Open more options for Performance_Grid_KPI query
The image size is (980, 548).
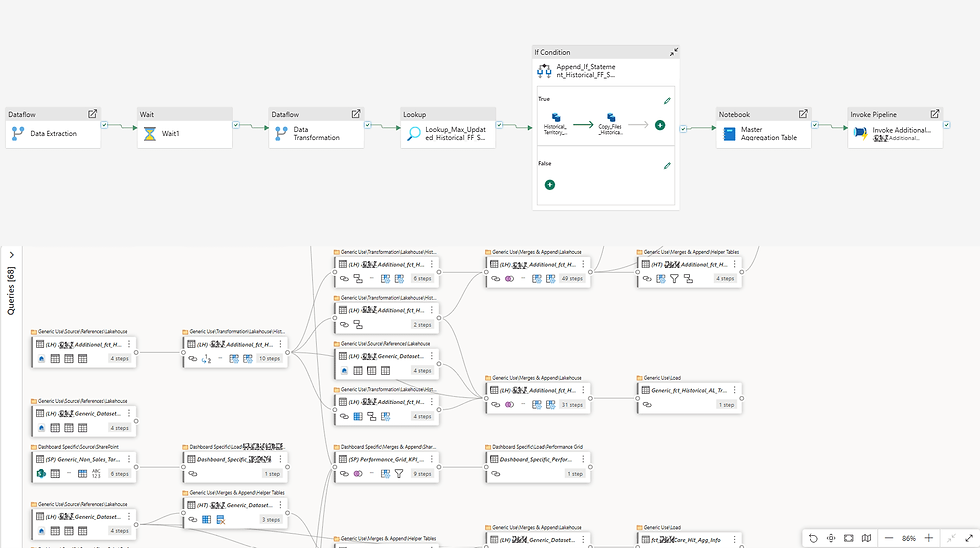[432, 459]
